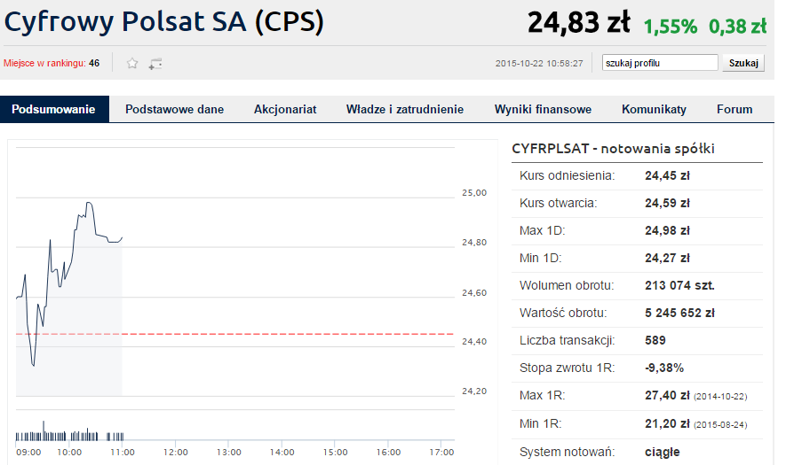786x465 pixels.
Task: Click the Liczba transakcji value 589
Action: [x=655, y=341]
